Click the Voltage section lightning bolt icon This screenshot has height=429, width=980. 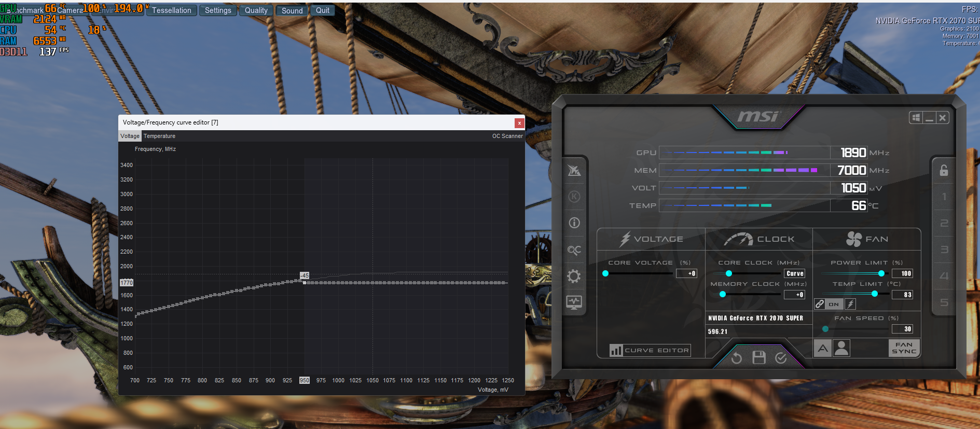pos(625,239)
